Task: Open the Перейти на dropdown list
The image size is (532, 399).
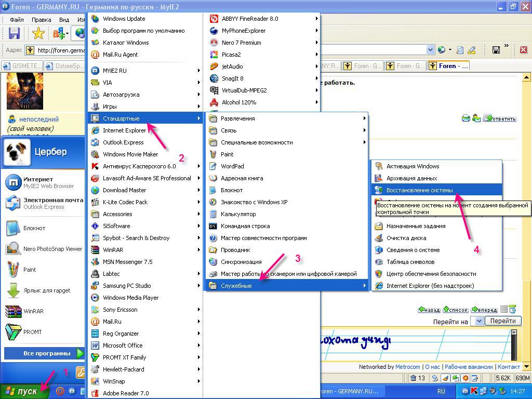Action: [x=479, y=322]
